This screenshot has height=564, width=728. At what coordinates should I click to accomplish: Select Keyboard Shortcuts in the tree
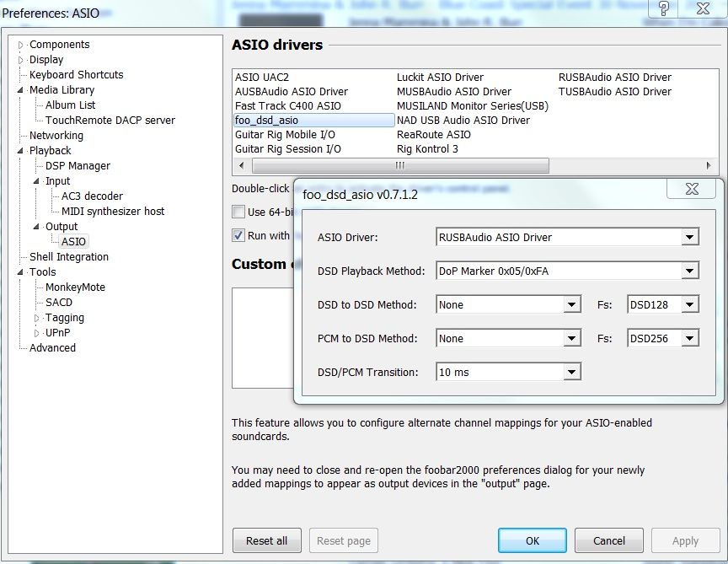[76, 75]
